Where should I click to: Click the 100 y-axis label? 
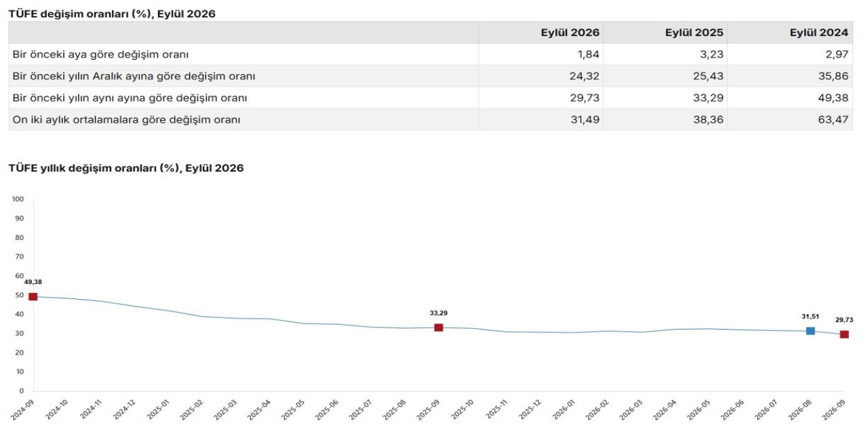click(18, 199)
